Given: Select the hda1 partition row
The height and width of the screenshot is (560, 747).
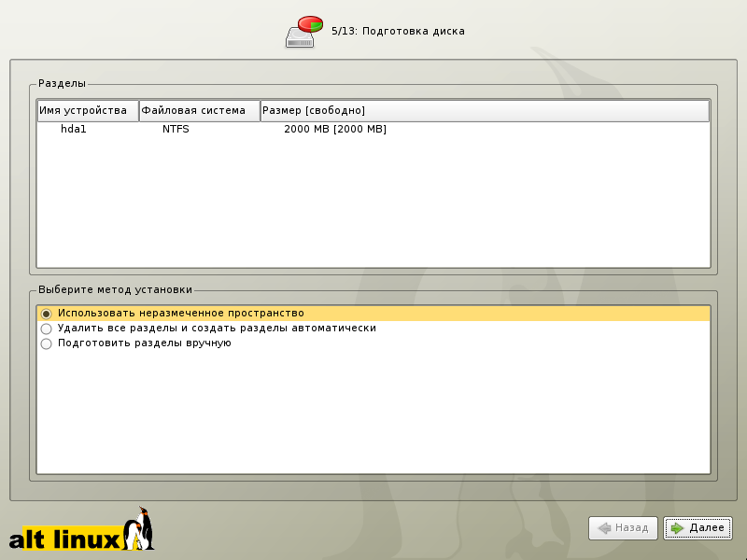Looking at the screenshot, I should [x=74, y=129].
